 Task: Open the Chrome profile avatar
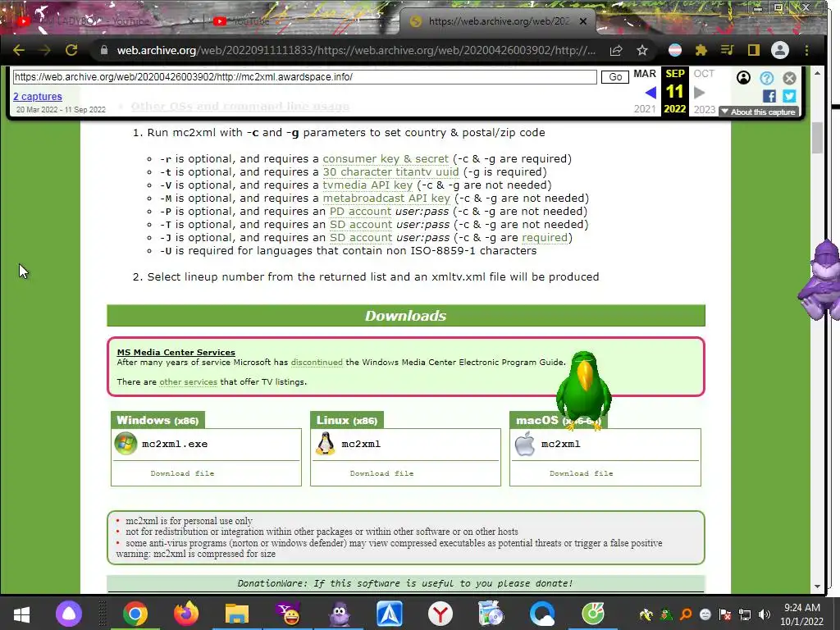(779, 50)
